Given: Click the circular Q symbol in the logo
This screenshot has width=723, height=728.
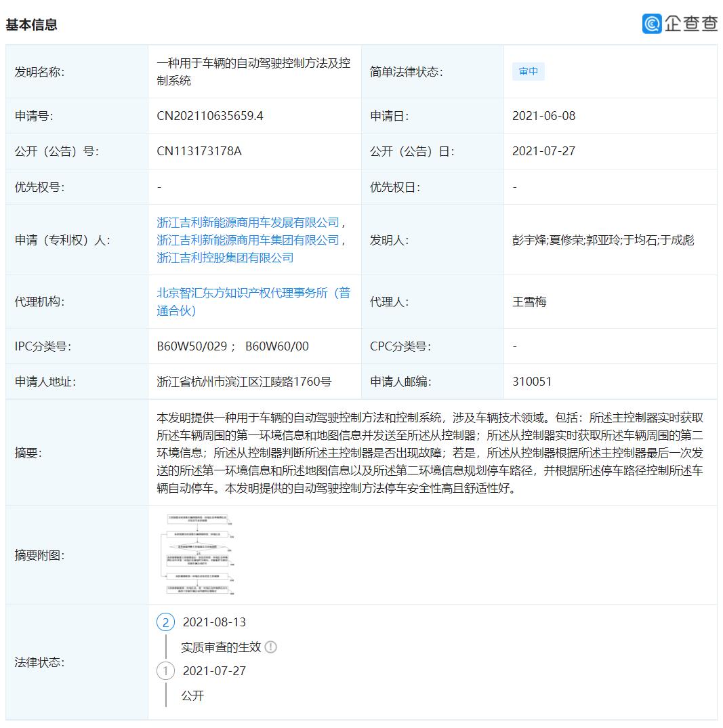Looking at the screenshot, I should tap(651, 24).
